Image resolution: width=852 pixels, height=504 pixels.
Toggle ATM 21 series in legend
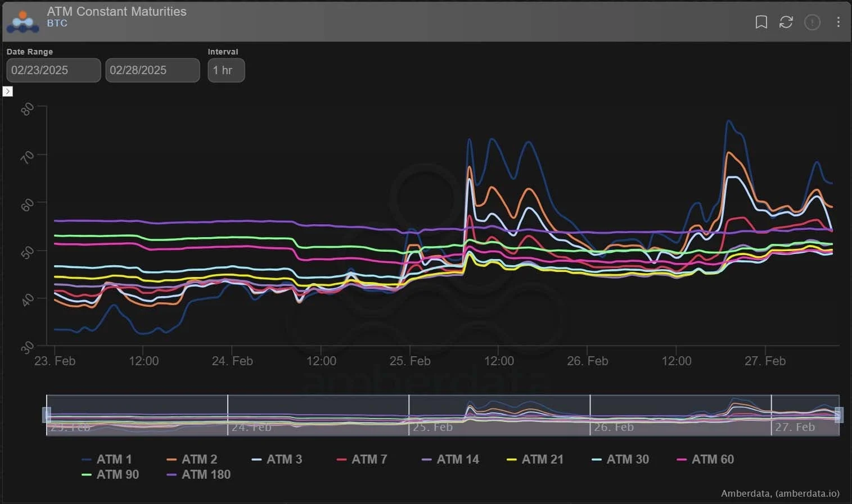(x=535, y=459)
